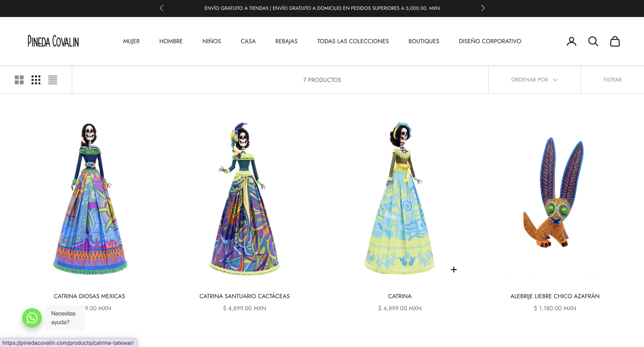Switch to large grid view
644x347 pixels.
pos(19,80)
